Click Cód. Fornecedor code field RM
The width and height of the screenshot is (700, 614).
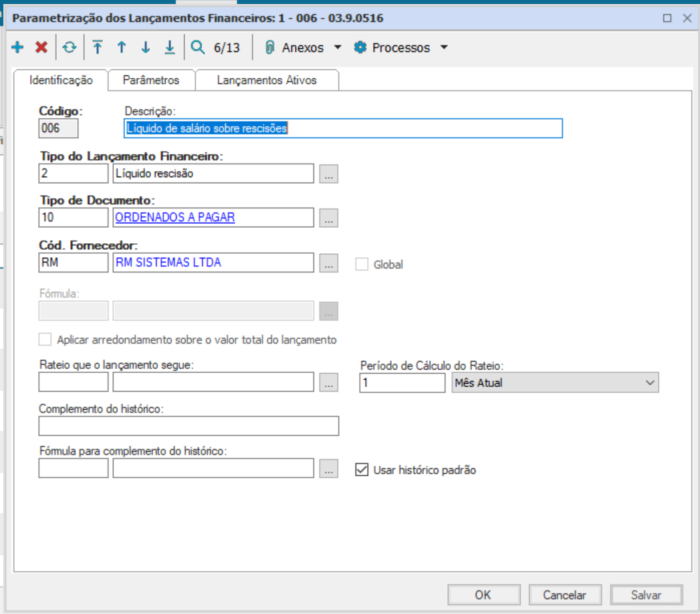coord(74,263)
